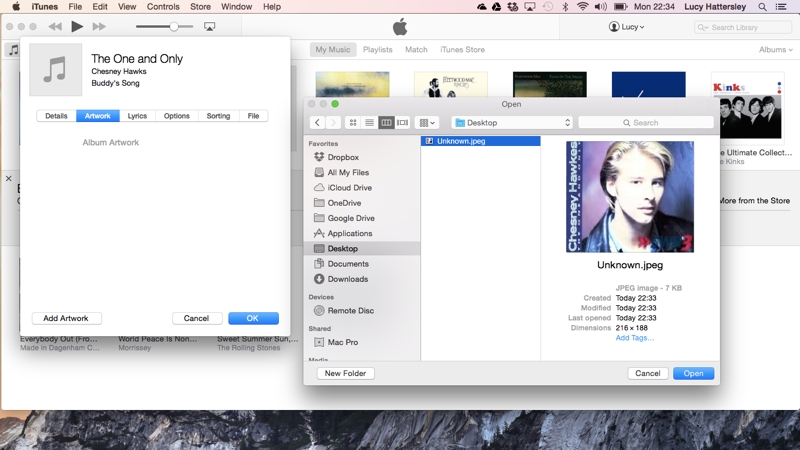Image resolution: width=800 pixels, height=450 pixels.
Task: Click the Add Tags… link
Action: pyautogui.click(x=634, y=338)
